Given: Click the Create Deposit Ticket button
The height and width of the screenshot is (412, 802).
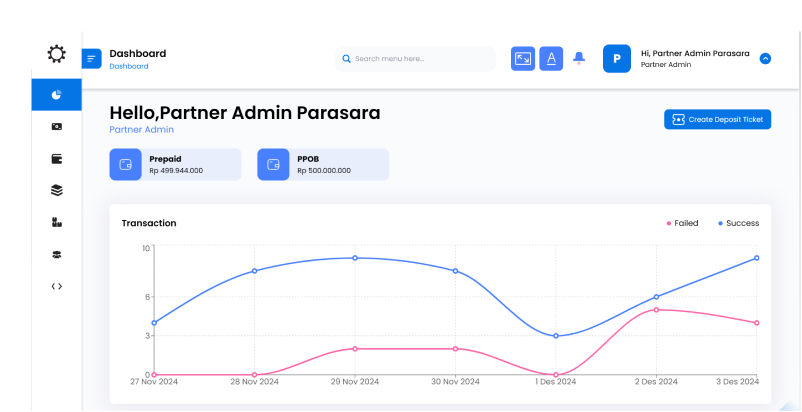Looking at the screenshot, I should 717,120.
